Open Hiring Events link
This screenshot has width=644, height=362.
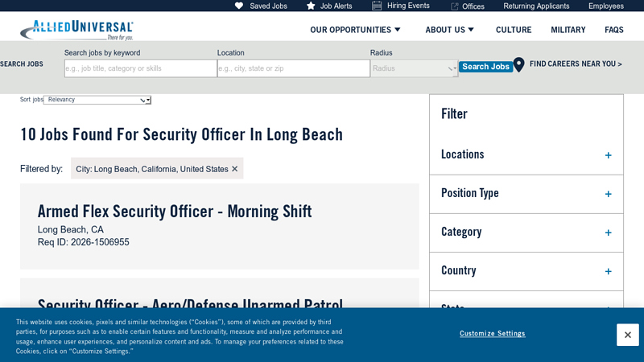(408, 6)
